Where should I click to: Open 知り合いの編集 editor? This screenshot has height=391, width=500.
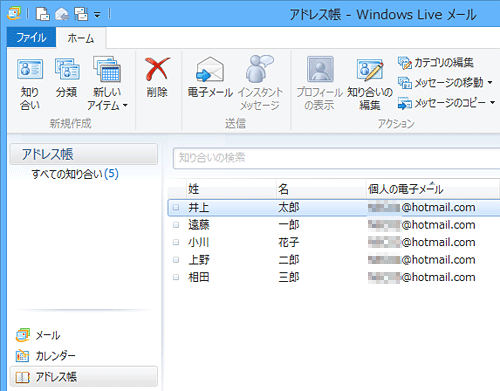pos(370,84)
